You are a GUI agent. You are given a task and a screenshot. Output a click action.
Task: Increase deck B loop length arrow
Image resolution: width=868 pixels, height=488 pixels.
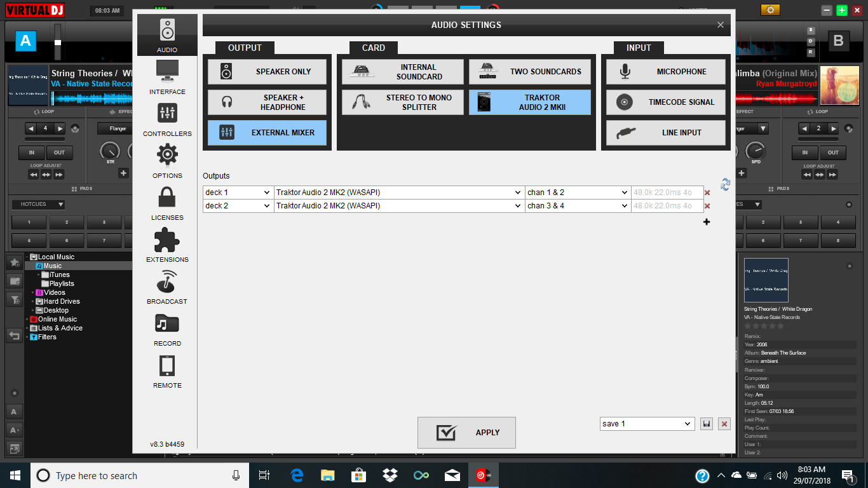click(x=834, y=128)
